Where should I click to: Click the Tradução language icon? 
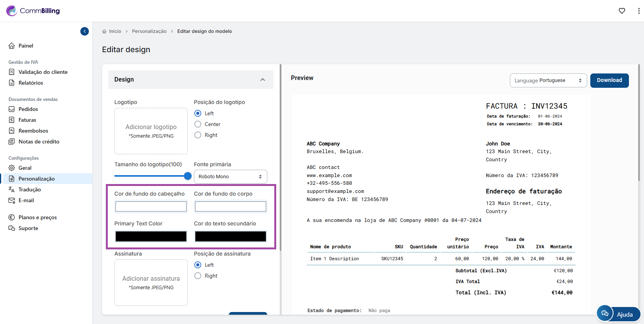[x=12, y=189]
